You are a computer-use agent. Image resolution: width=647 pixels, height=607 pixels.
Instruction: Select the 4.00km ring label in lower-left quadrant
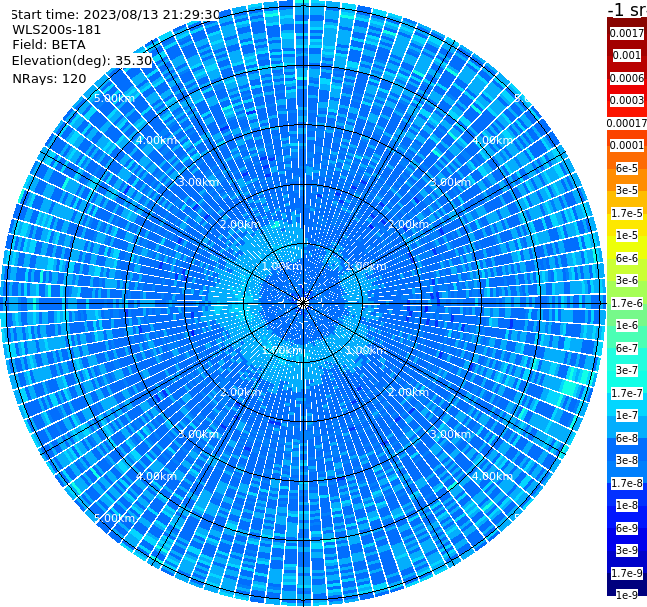(x=156, y=476)
